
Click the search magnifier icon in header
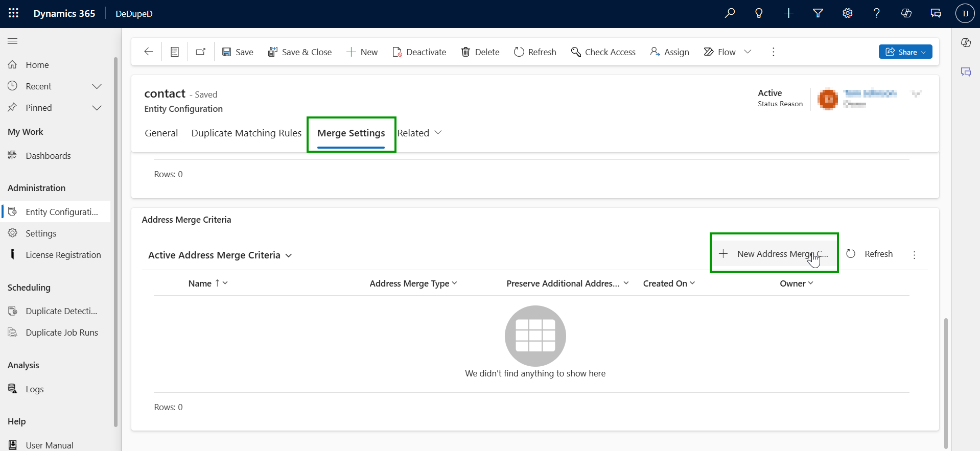tap(730, 13)
